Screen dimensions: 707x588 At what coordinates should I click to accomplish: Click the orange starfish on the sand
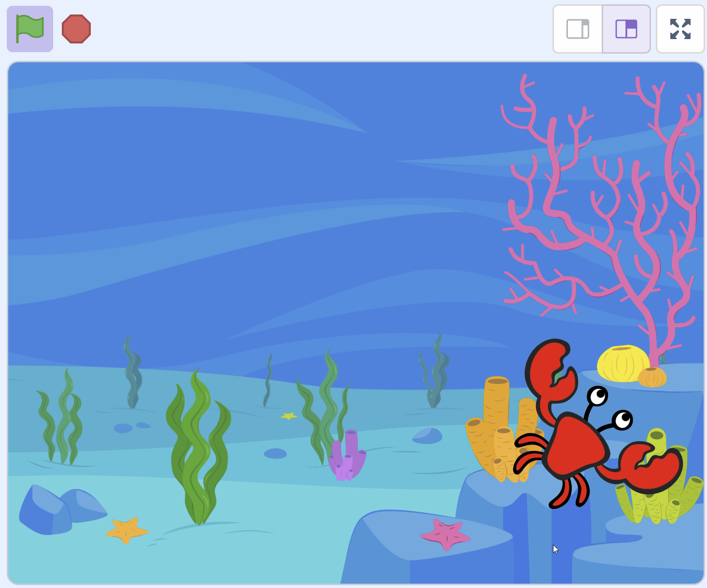[x=127, y=530]
